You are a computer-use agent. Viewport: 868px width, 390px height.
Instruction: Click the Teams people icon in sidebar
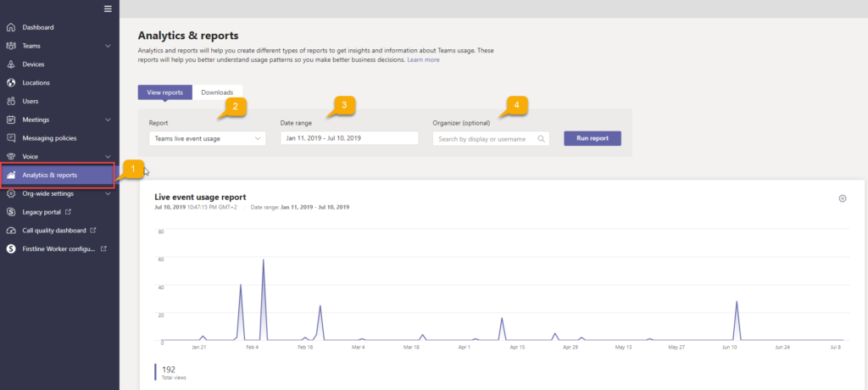pos(10,46)
